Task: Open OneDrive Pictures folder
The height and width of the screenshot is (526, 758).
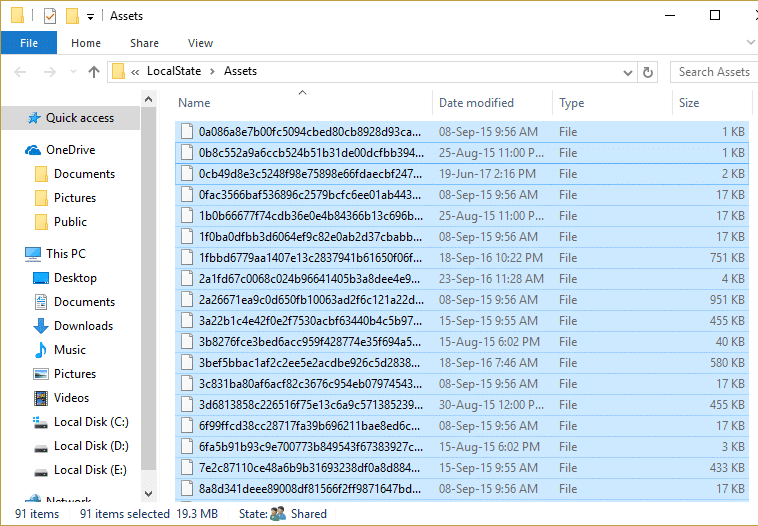Action: coord(65,198)
